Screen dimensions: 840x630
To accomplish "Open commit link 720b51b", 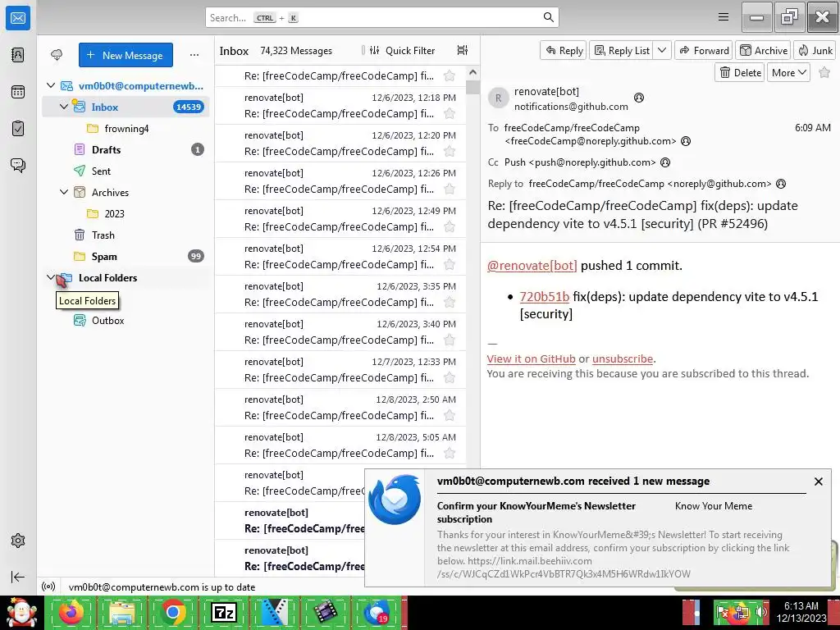I will coord(545,297).
